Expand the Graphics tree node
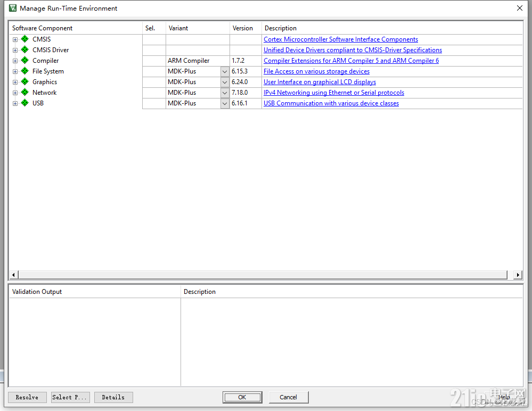This screenshot has width=532, height=411. pos(15,83)
